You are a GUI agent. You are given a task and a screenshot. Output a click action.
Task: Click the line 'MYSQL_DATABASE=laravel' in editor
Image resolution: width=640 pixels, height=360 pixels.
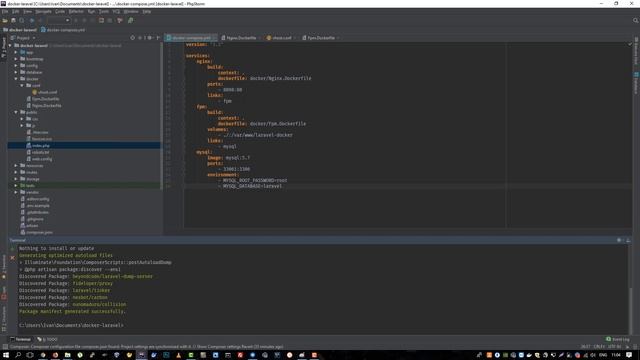point(252,186)
